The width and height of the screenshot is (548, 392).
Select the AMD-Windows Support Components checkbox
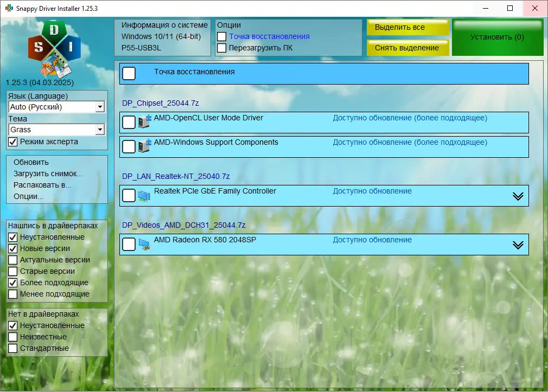[x=129, y=147]
